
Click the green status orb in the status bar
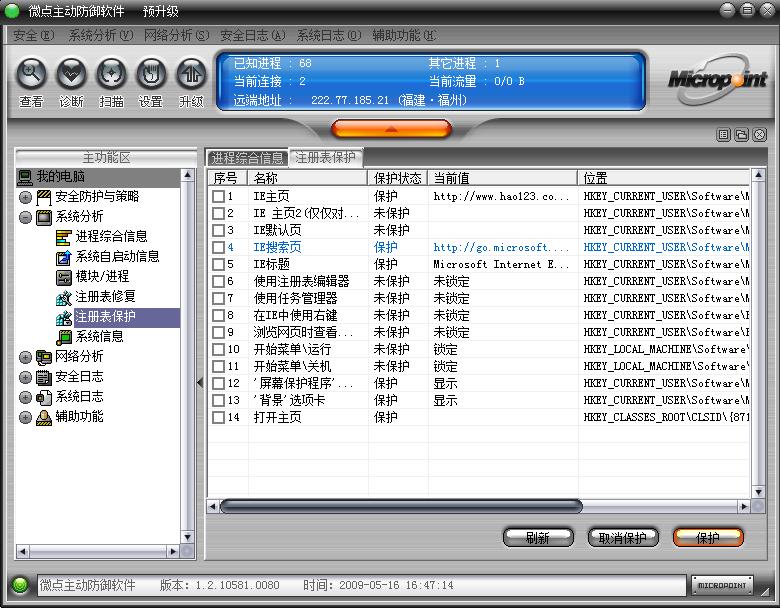click(20, 585)
